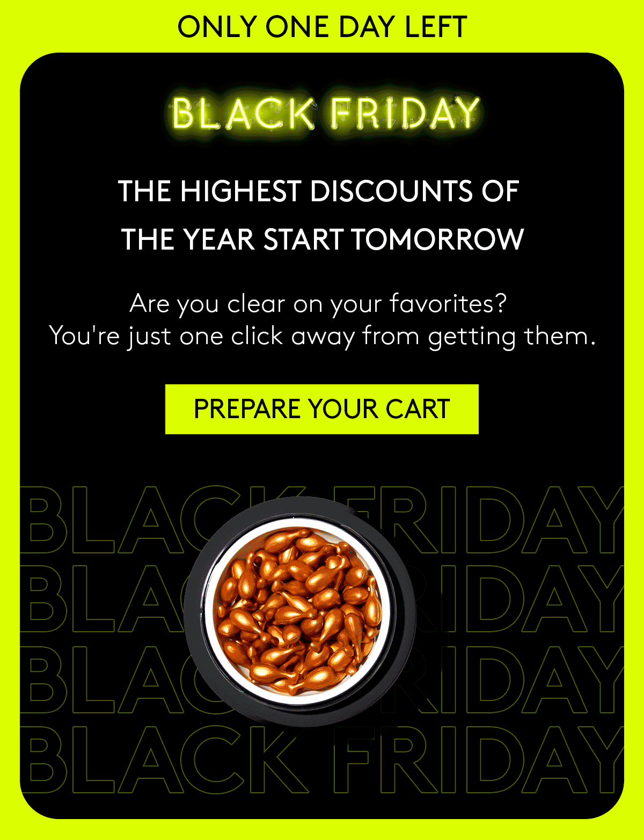644x840 pixels.
Task: Click THE YEAR START TOMORROW headline line
Action: tap(322, 239)
